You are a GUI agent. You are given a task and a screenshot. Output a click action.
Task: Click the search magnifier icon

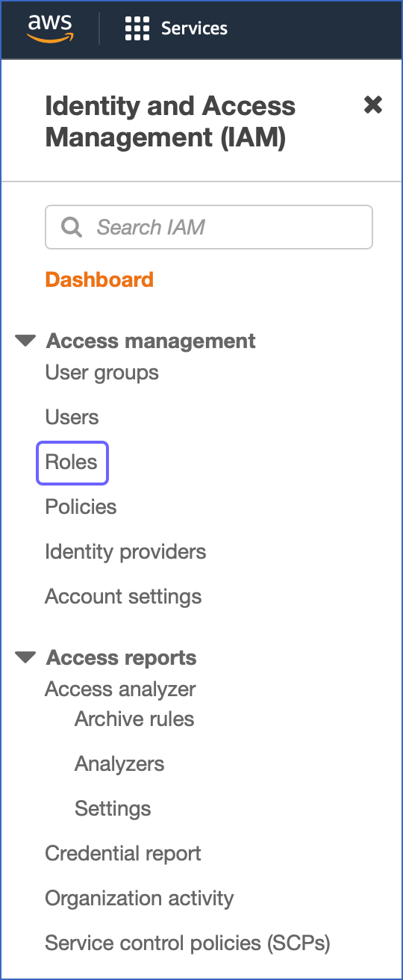72,227
